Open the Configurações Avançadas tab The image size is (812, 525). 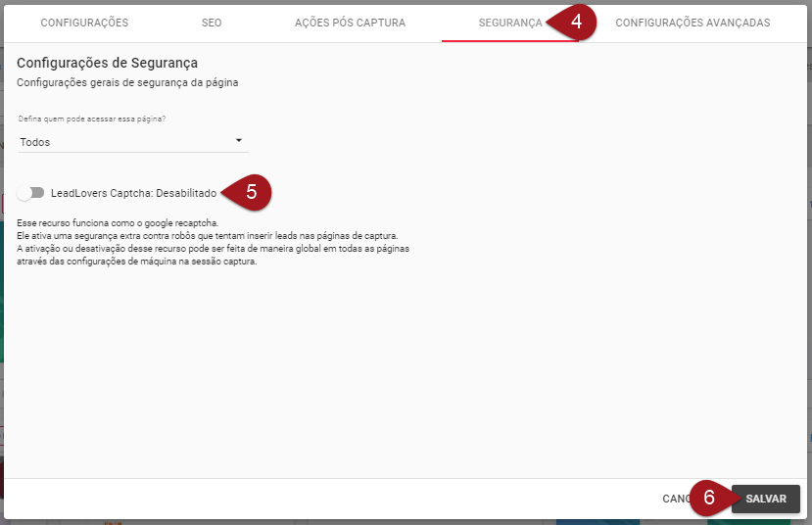[693, 23]
